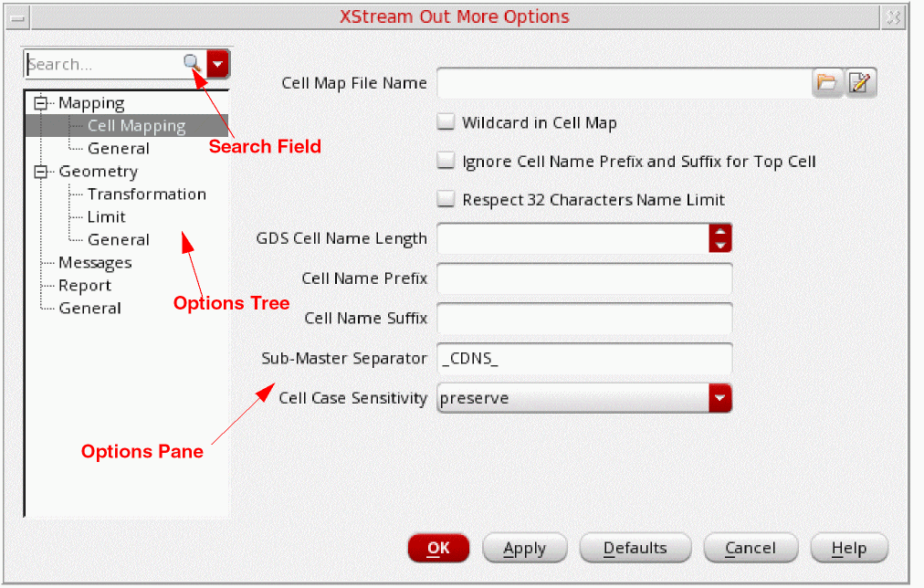Select the Mapping tree label
Image resolution: width=924 pixels, height=588 pixels.
coord(91,103)
